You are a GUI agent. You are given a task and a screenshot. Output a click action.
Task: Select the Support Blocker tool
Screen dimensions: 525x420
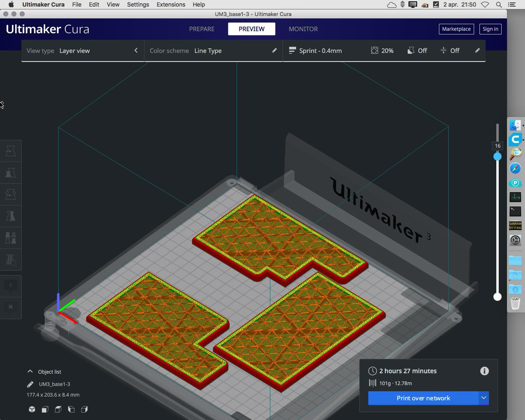(11, 260)
